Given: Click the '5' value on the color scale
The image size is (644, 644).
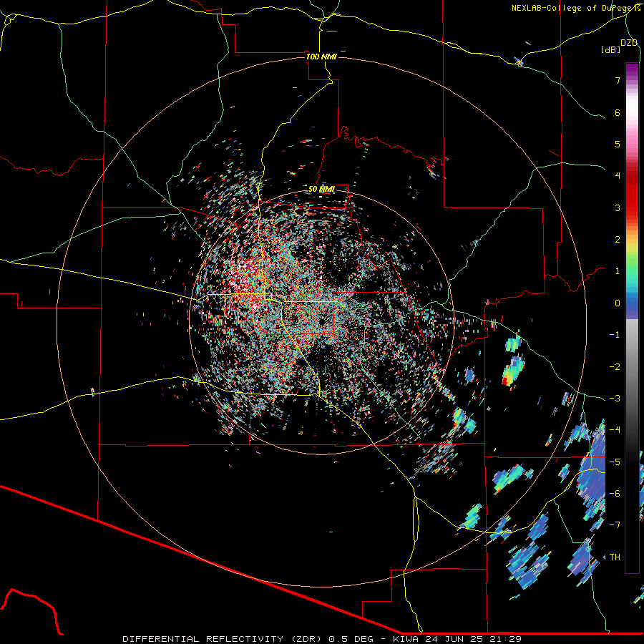Looking at the screenshot, I should [618, 144].
